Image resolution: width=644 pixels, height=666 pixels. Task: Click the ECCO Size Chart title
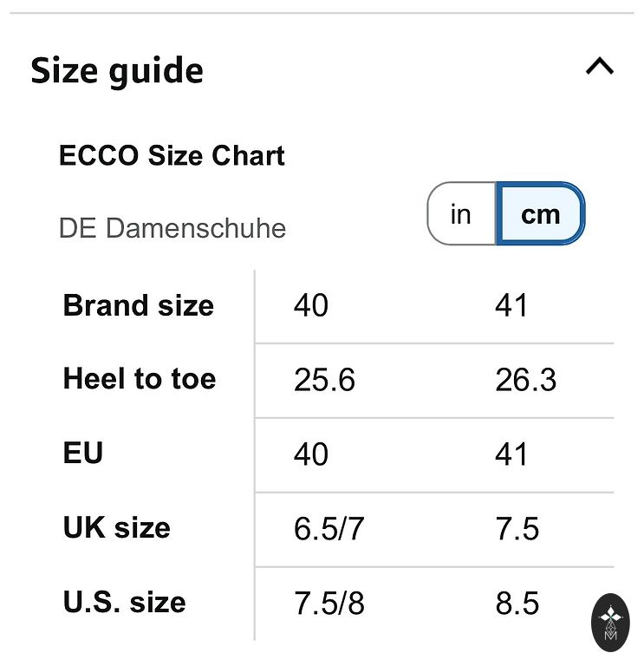click(172, 156)
